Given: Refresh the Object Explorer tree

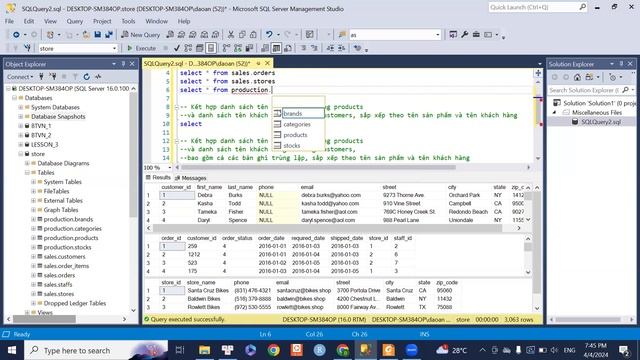Looking at the screenshot, I should pyautogui.click(x=87, y=76).
